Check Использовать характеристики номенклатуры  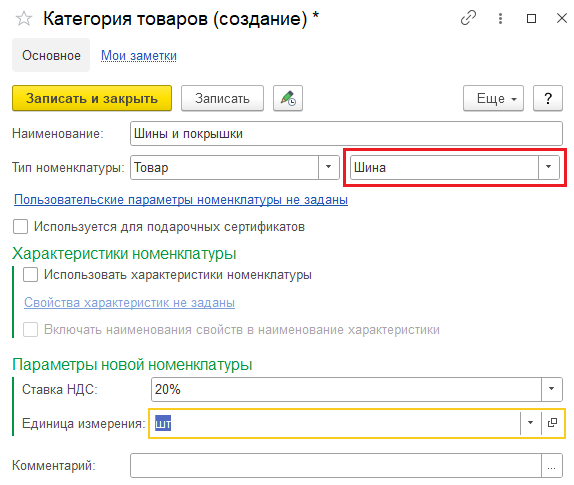click(30, 275)
